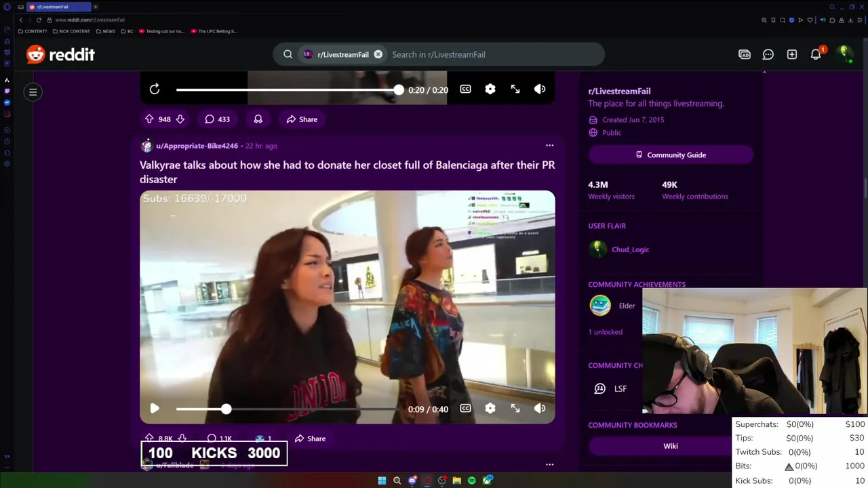The width and height of the screenshot is (868, 488).
Task: Open settings gear on the top video
Action: (x=490, y=89)
